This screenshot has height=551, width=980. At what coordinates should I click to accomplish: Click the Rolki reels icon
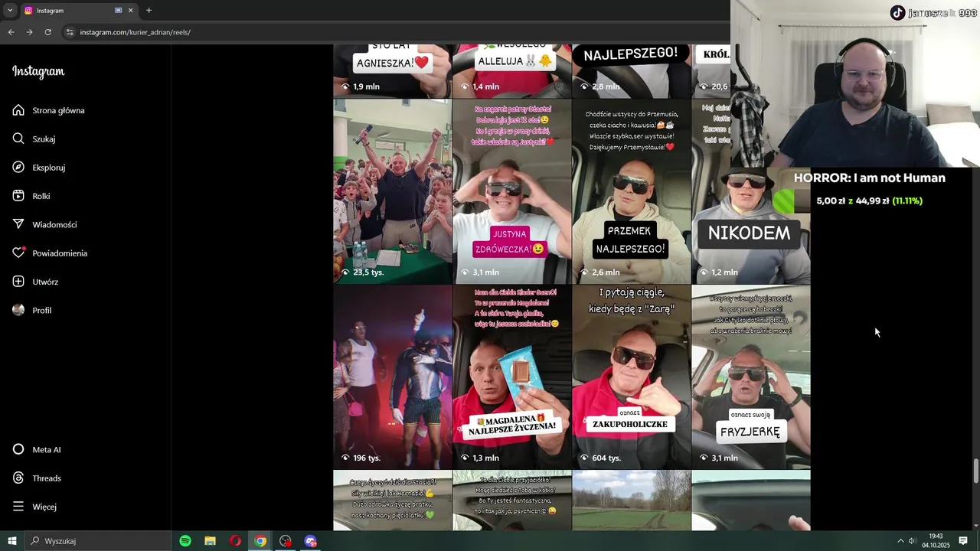point(18,196)
